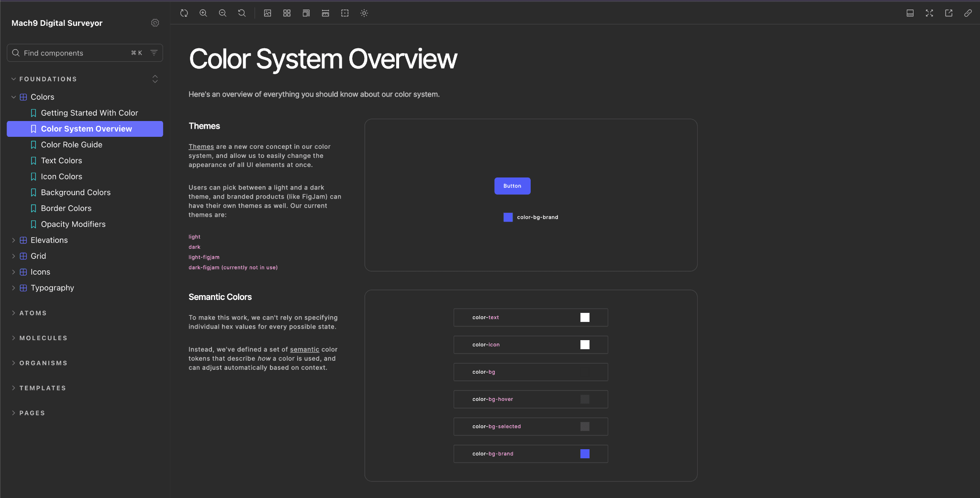Enter full screen mode
The height and width of the screenshot is (498, 980).
pos(929,13)
